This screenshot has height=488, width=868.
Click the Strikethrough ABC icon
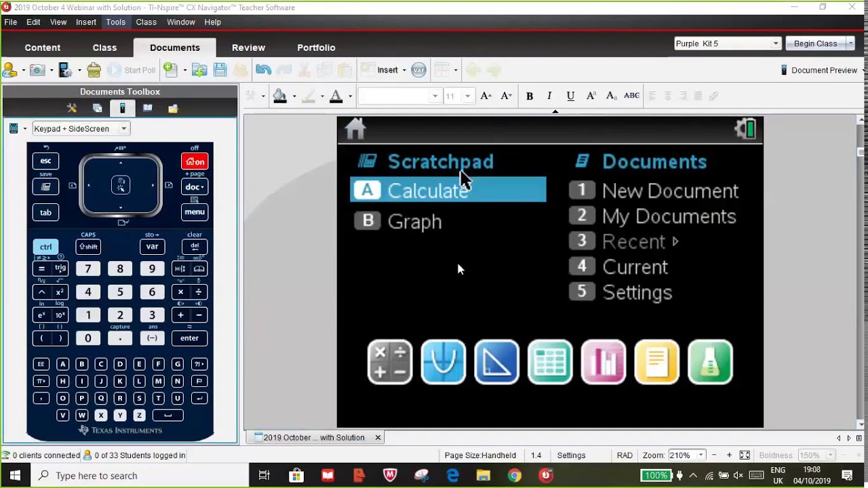coord(631,96)
